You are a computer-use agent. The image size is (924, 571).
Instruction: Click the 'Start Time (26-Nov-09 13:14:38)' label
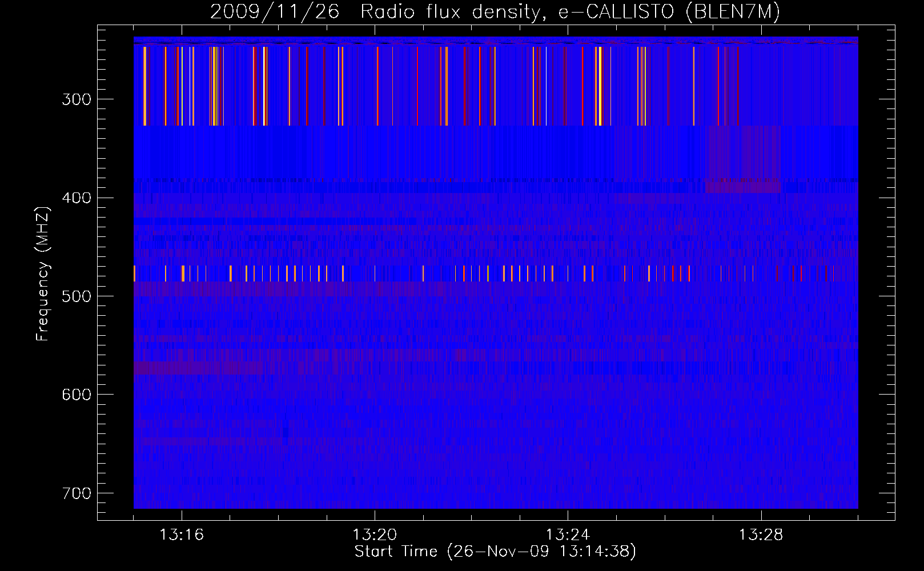point(495,552)
